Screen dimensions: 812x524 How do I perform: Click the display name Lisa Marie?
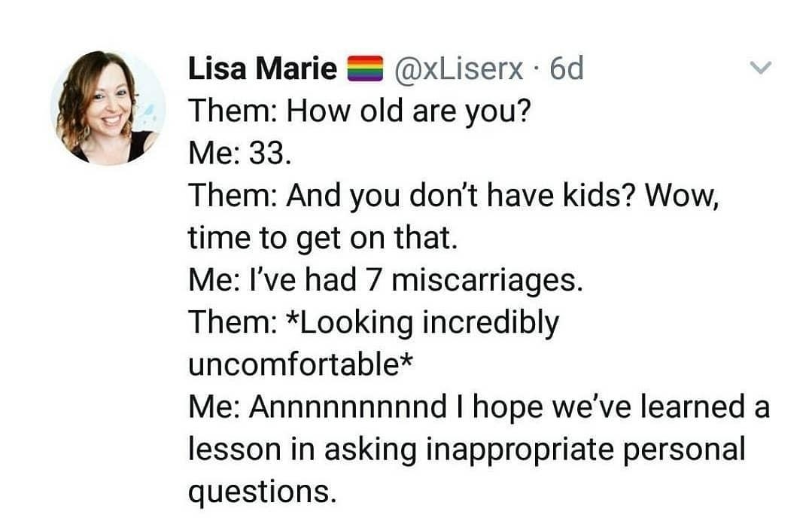tap(262, 69)
